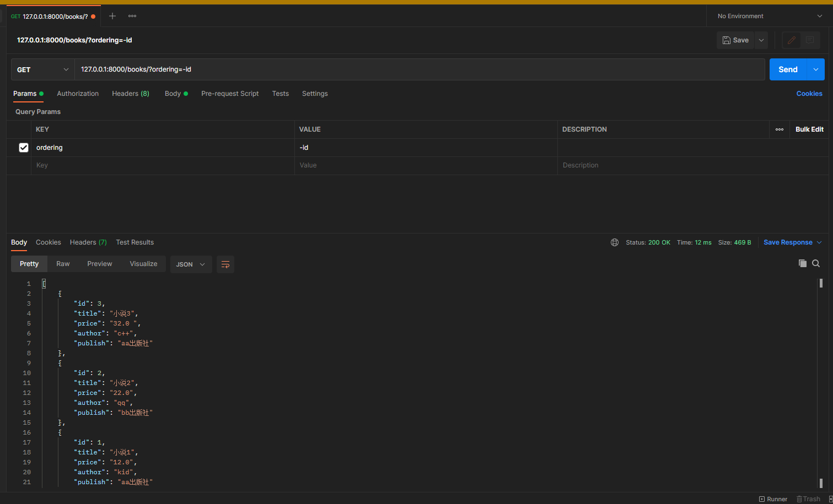This screenshot has height=504, width=833.
Task: Select the Pretty response view
Action: (29, 264)
